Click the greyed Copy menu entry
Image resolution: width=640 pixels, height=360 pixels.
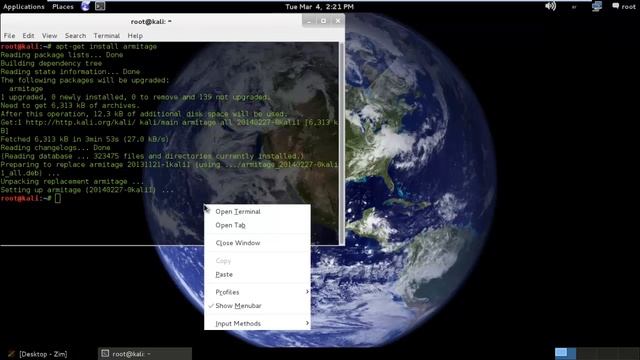[x=257, y=261]
